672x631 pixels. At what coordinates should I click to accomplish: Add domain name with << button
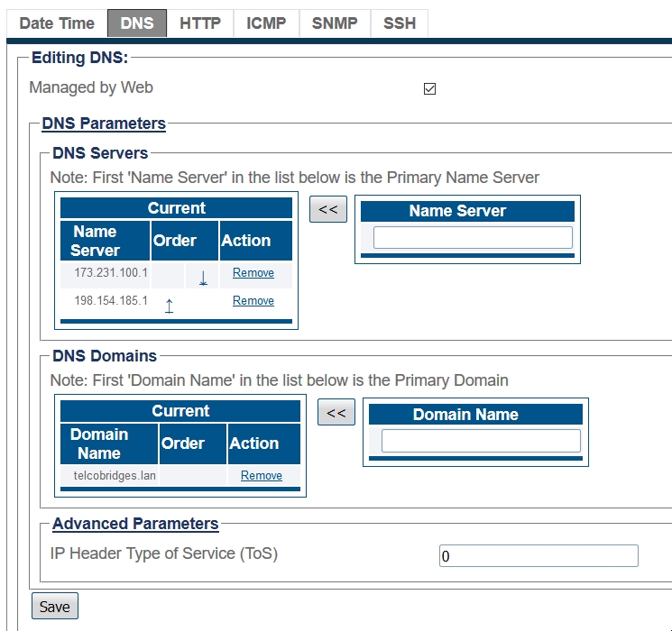point(336,413)
